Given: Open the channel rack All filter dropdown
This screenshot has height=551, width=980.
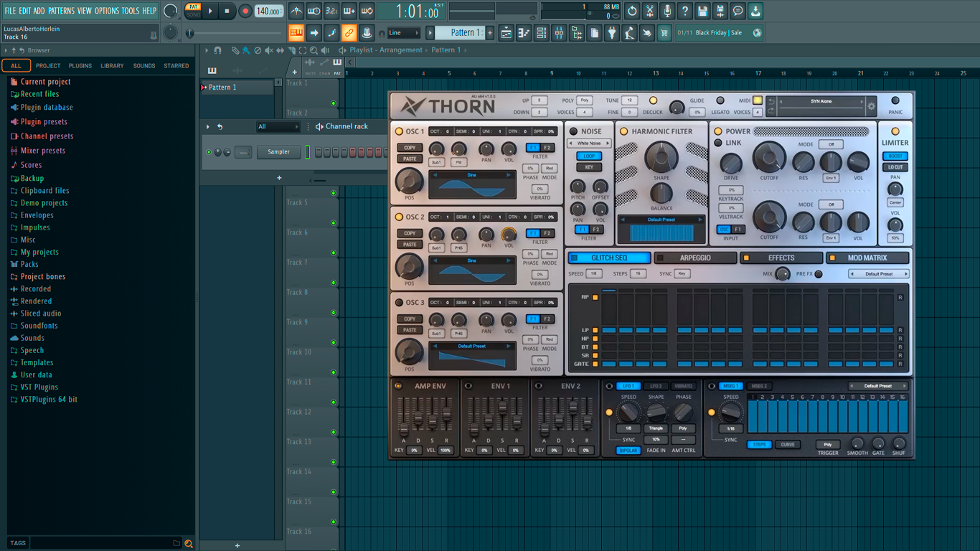Looking at the screenshot, I should point(278,127).
